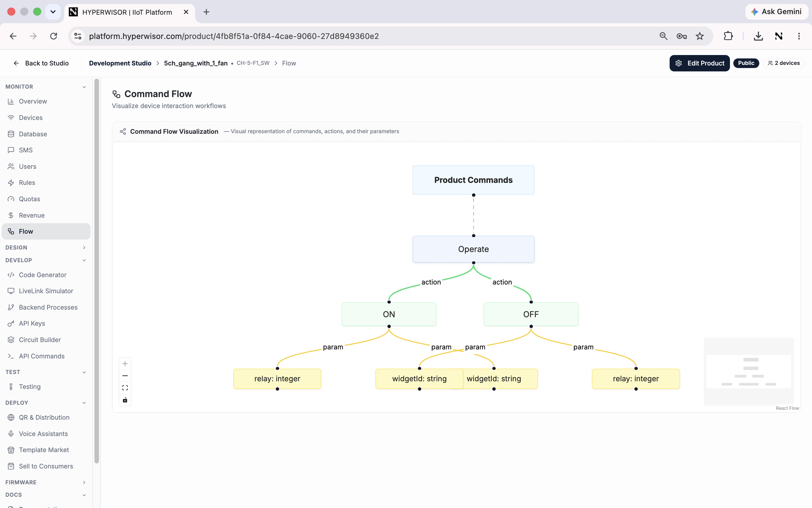The image size is (812, 508).
Task: Expand the FIRMWARE section
Action: tap(46, 483)
